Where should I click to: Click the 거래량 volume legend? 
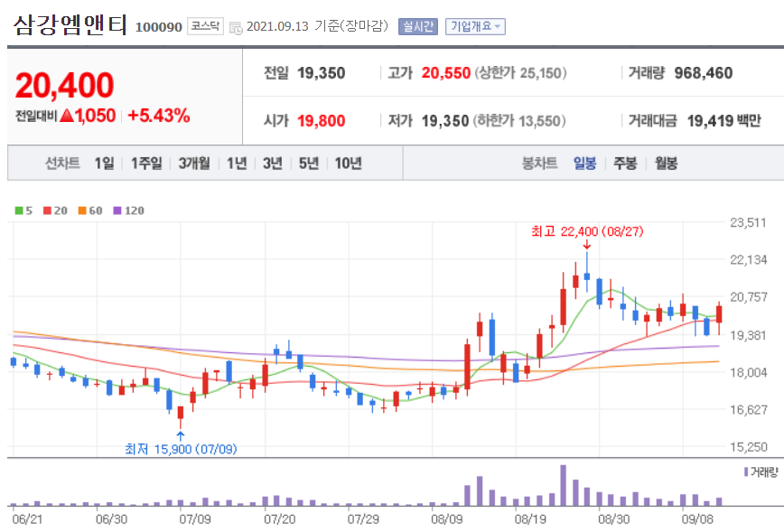[x=761, y=472]
